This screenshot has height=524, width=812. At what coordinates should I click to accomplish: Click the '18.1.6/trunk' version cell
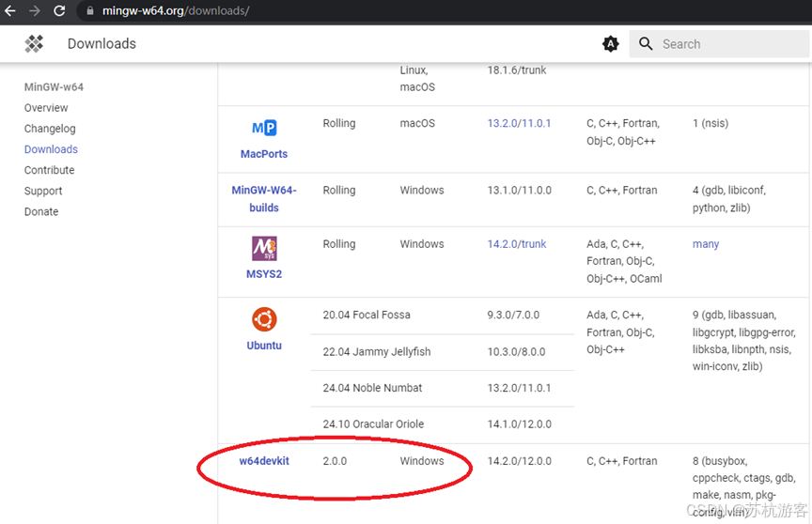point(517,69)
